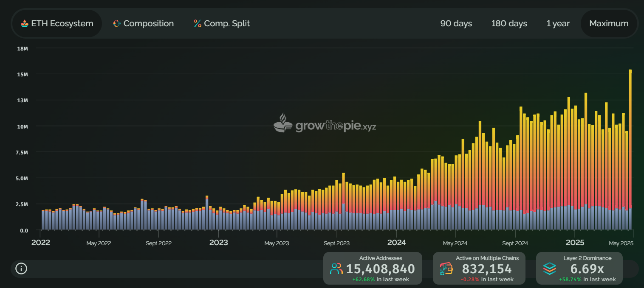Select the Maximum timeframe option
Image resolution: width=644 pixels, height=288 pixels.
(609, 24)
